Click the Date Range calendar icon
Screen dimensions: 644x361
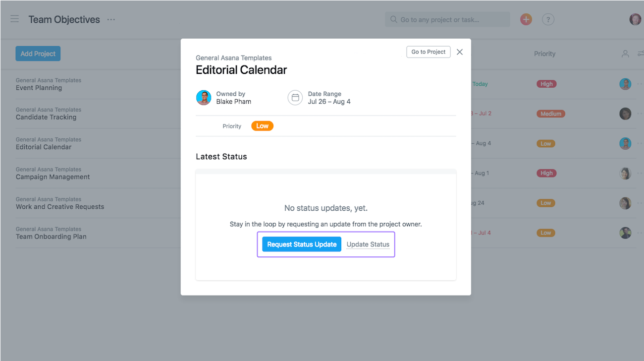coord(295,98)
